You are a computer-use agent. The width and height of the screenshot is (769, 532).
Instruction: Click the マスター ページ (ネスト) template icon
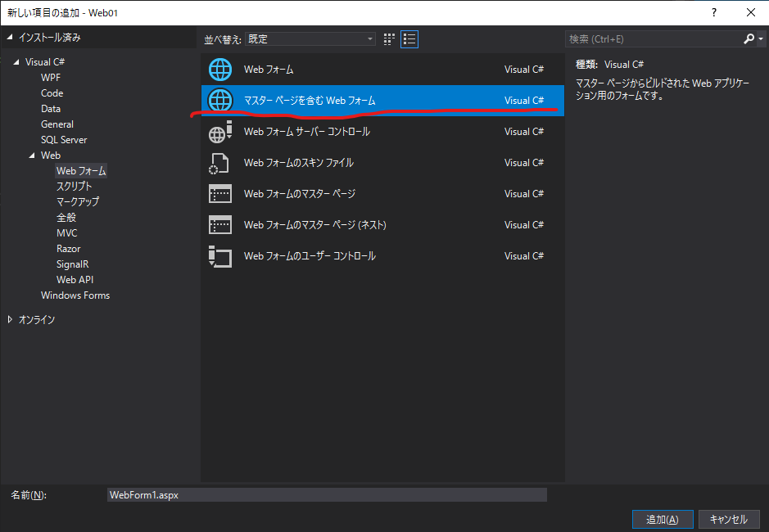pos(220,224)
